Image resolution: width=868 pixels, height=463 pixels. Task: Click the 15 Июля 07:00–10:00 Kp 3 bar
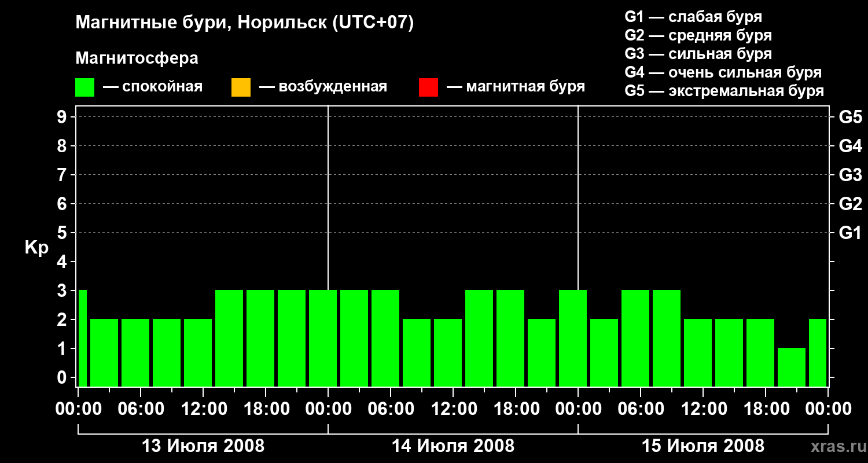667,338
